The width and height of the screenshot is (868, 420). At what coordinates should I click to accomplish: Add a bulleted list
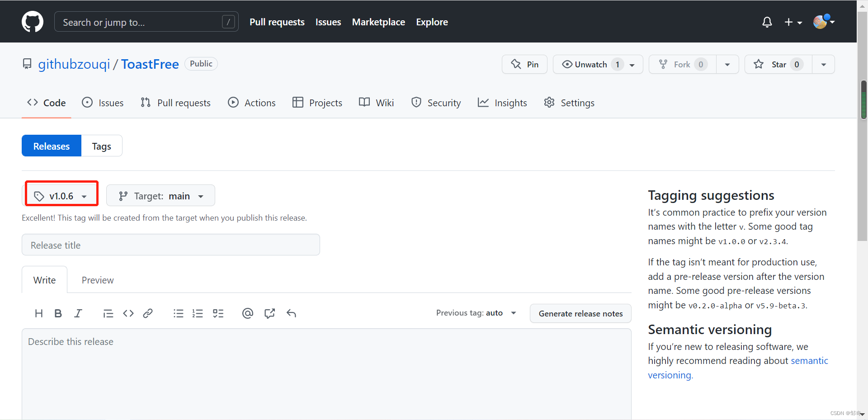point(178,313)
